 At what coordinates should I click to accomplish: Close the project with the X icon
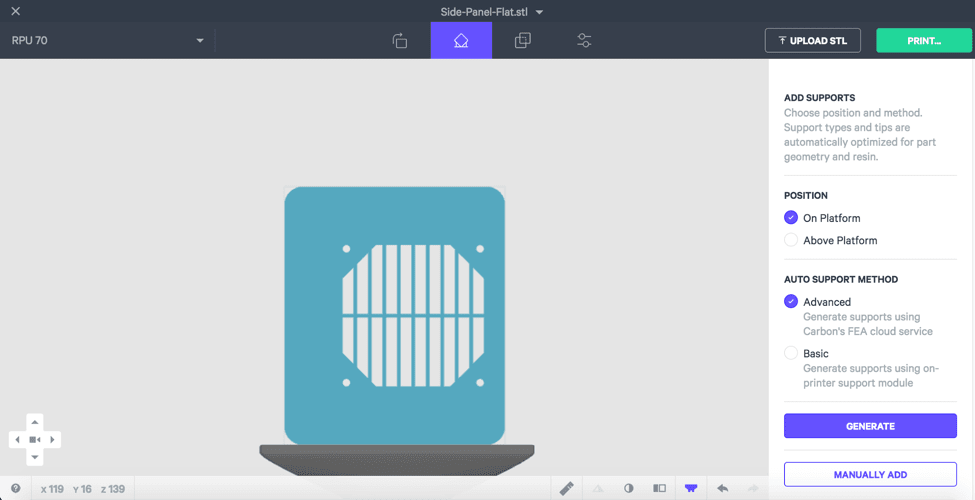coord(16,11)
